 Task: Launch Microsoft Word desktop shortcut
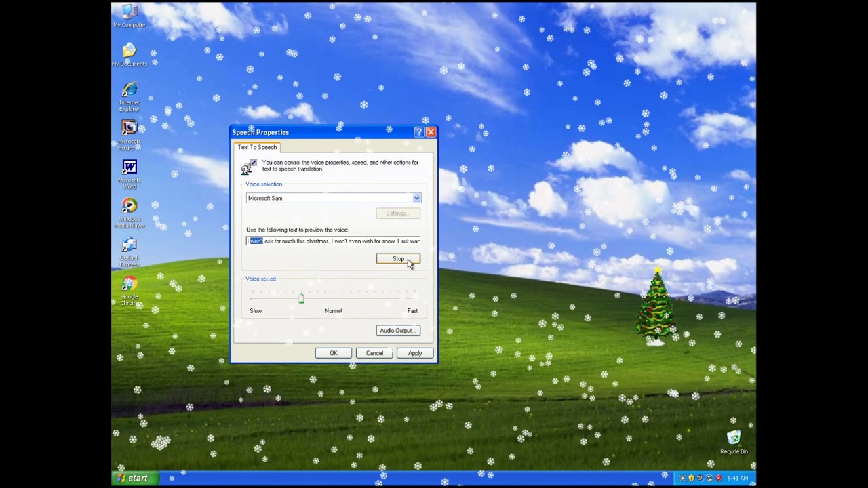129,174
